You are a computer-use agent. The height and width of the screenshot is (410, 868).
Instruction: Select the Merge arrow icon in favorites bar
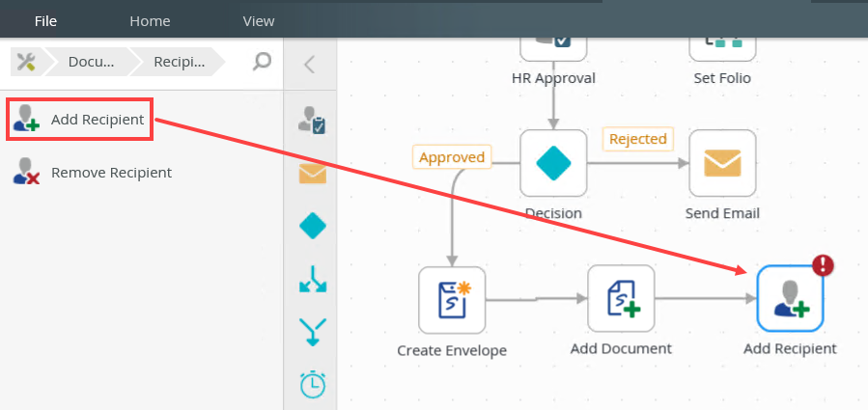tap(312, 332)
